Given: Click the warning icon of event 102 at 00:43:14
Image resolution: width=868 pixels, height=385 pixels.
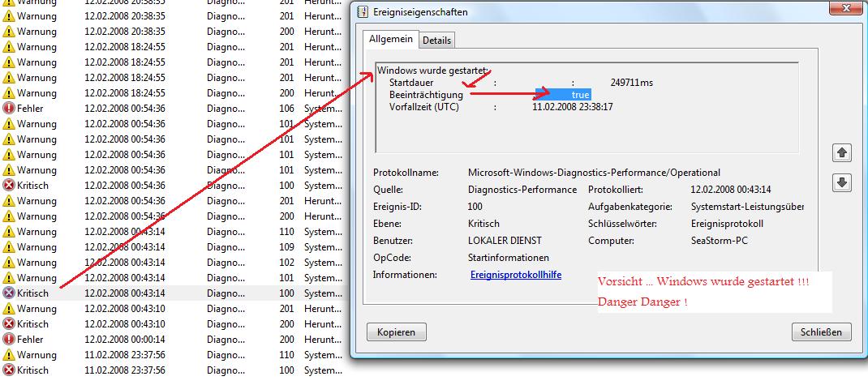Looking at the screenshot, I should point(8,262).
